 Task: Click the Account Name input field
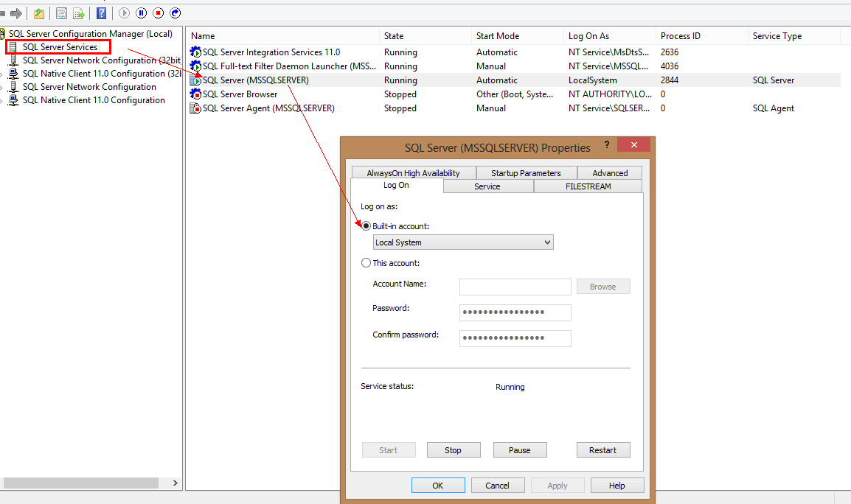515,287
